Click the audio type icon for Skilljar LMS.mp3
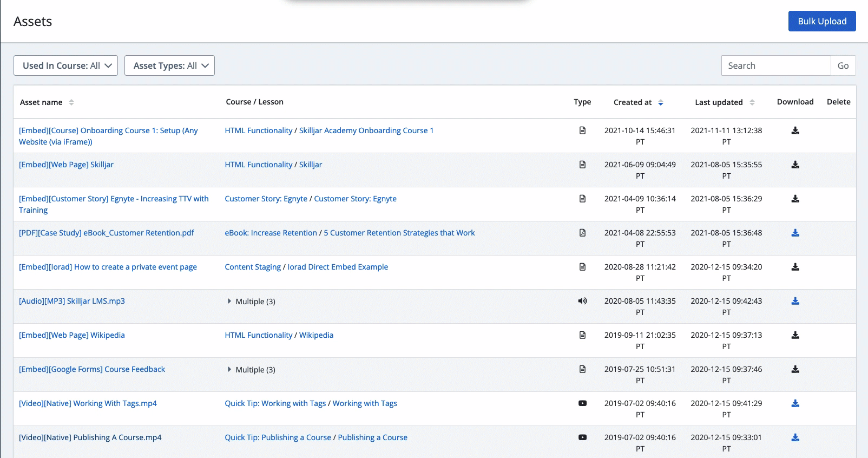Image resolution: width=868 pixels, height=458 pixels. coord(582,301)
